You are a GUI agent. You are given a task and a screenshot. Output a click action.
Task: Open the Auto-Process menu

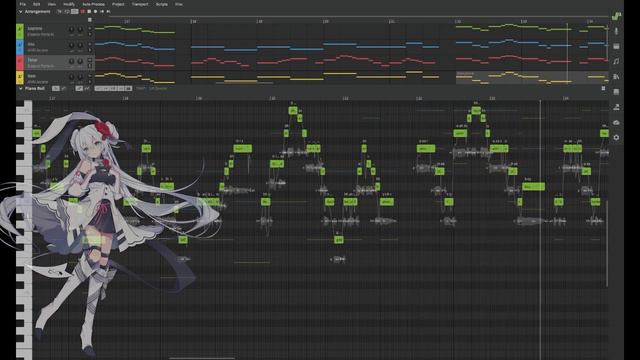tap(94, 4)
